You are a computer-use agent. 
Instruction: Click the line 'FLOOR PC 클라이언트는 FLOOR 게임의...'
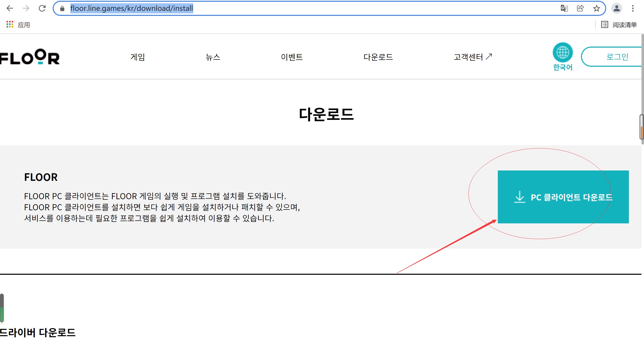coord(155,196)
